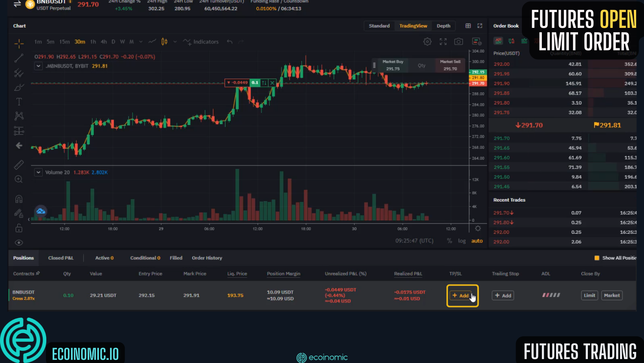Switch to the Depth chart tab
The width and height of the screenshot is (644, 363).
pyautogui.click(x=443, y=26)
